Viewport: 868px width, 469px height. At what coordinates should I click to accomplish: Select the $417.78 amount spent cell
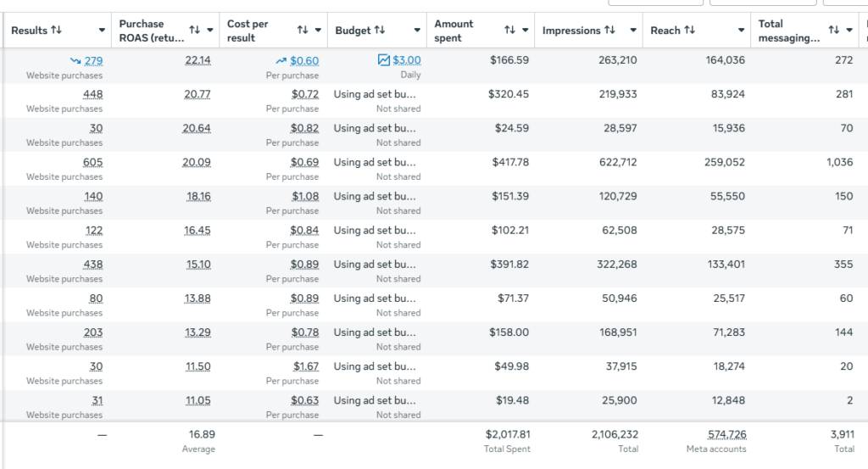point(510,162)
